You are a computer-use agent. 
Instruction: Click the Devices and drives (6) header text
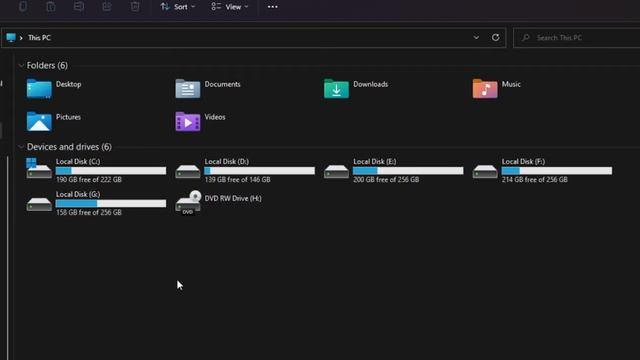pos(69,147)
